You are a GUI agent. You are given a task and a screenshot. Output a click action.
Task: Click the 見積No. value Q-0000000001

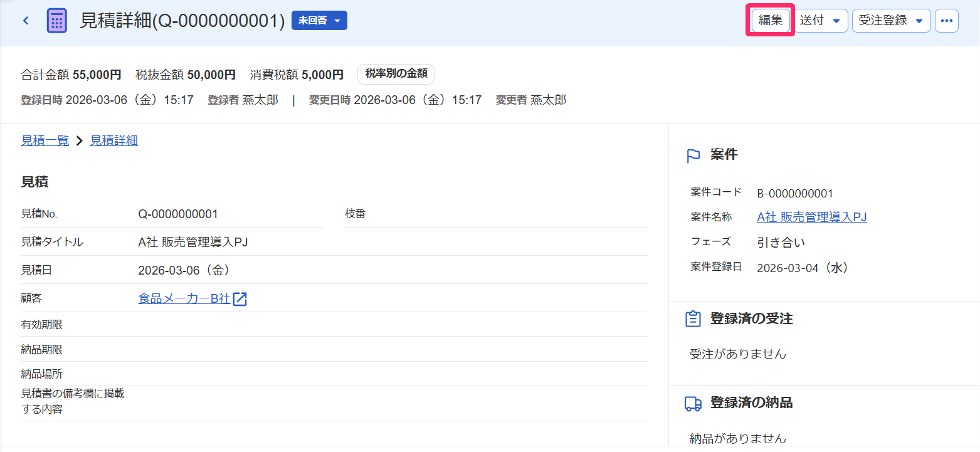tap(178, 214)
